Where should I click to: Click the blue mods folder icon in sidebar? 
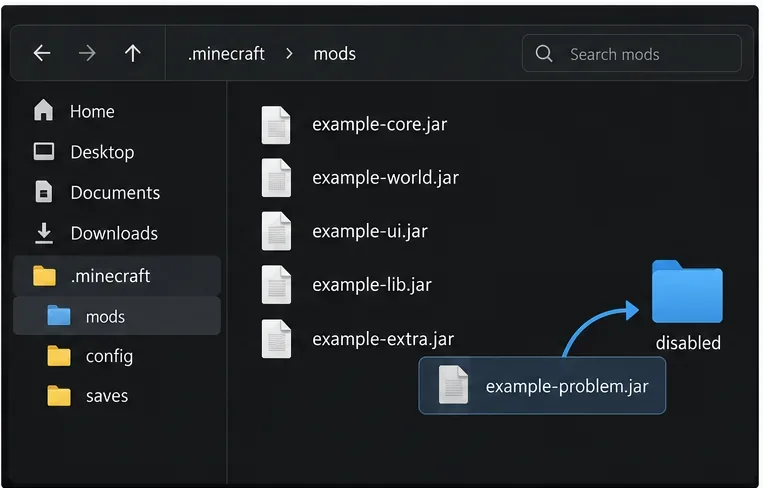[59, 315]
